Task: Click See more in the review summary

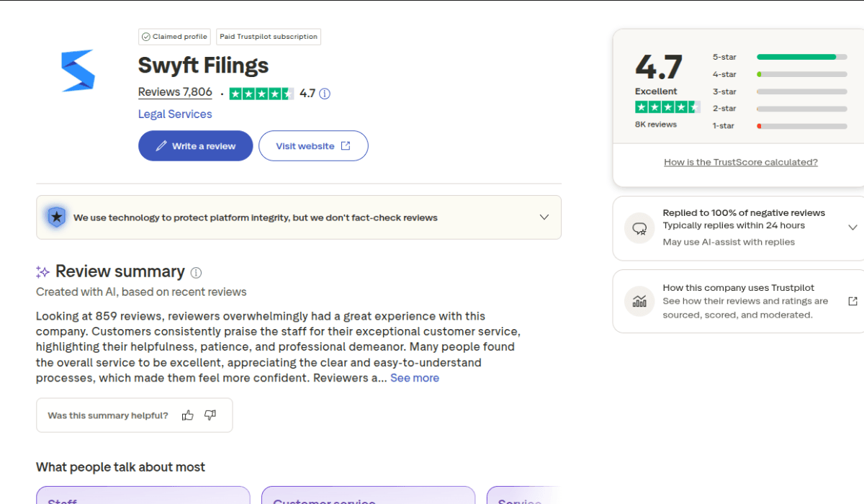Action: click(415, 378)
